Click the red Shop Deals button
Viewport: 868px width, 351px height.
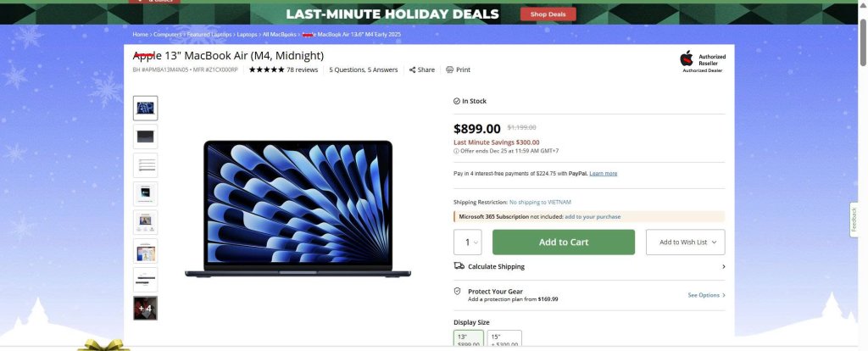pos(548,14)
